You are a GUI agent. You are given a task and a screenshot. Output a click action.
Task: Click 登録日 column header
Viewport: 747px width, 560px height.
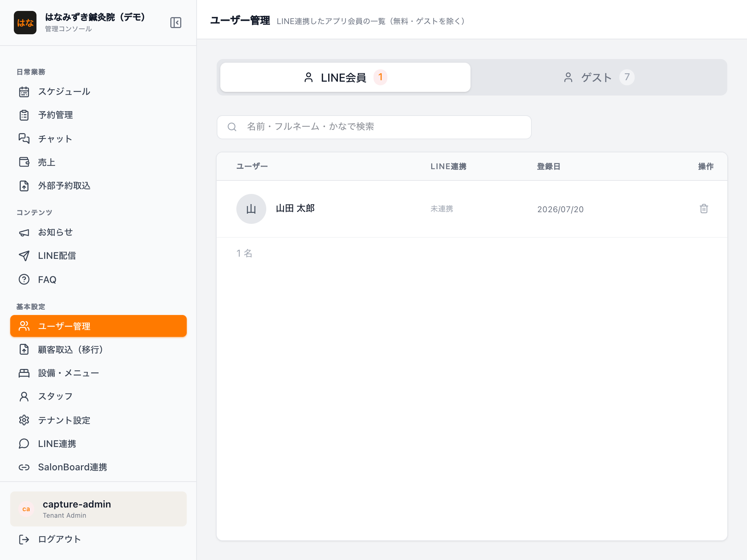pyautogui.click(x=549, y=166)
